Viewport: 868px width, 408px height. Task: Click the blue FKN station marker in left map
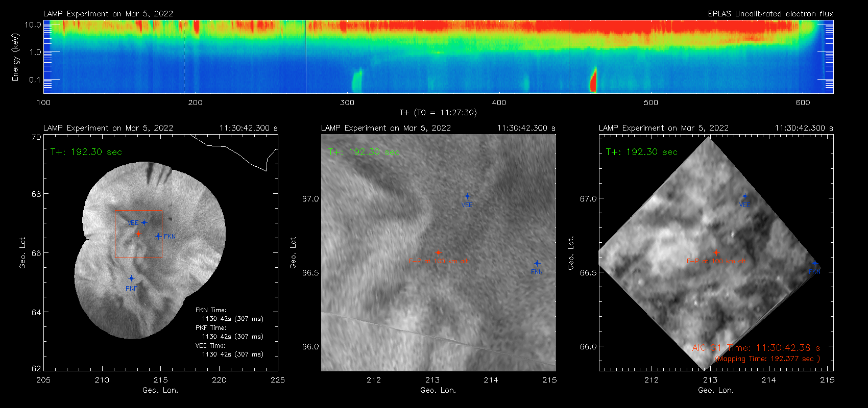click(x=158, y=236)
